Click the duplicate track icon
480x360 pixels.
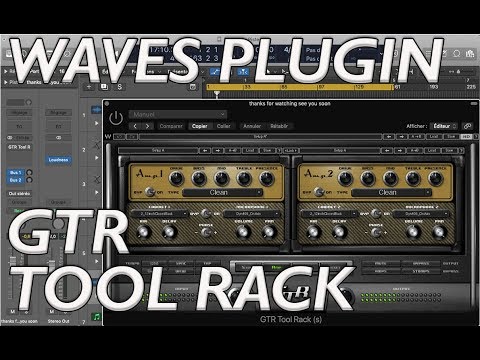pos(104,87)
